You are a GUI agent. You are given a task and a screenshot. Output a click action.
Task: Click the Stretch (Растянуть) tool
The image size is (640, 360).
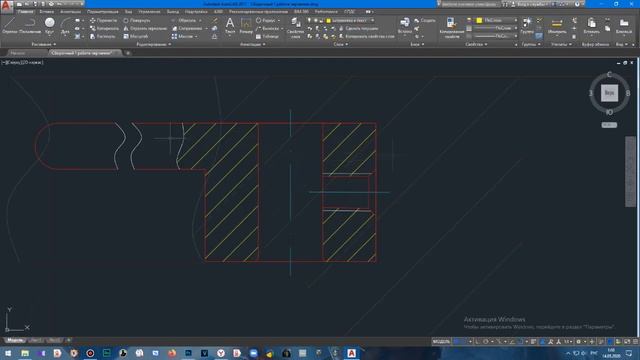click(102, 36)
